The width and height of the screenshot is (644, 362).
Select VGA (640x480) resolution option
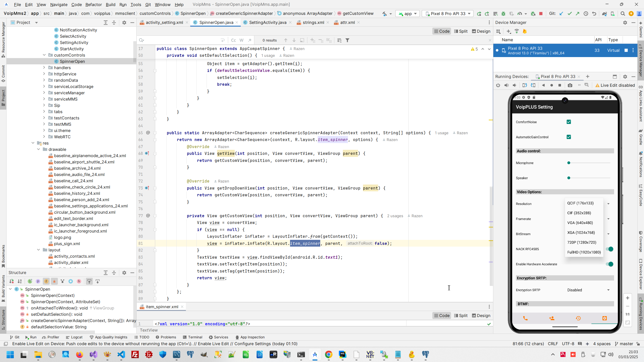(580, 223)
